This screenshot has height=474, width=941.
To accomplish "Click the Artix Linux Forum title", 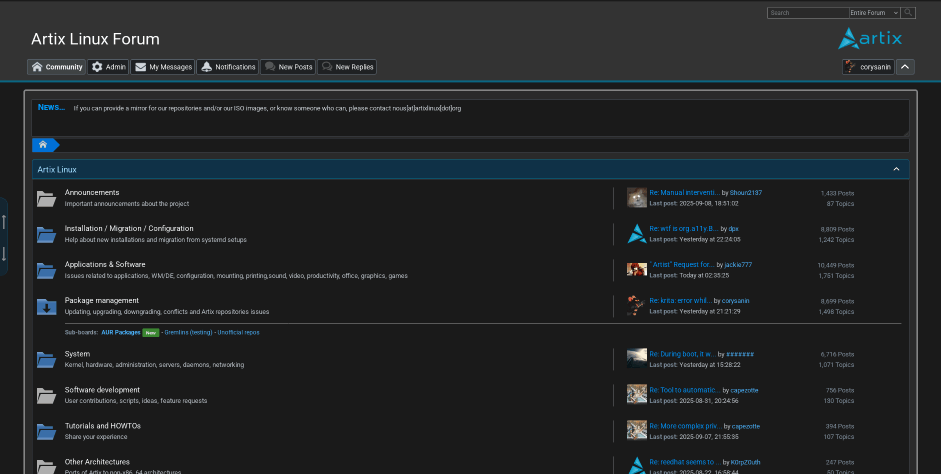I will pyautogui.click(x=95, y=39).
